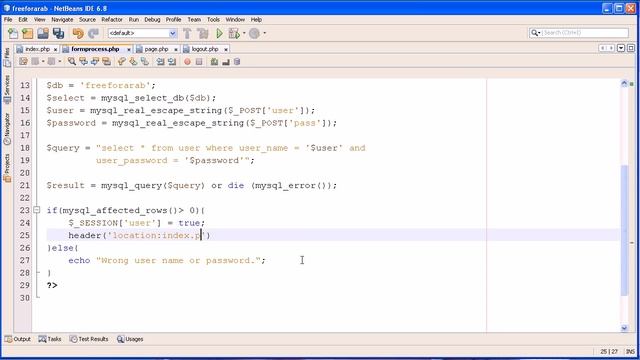Collapse the code fold at line 23
The image size is (640, 360).
[37, 210]
